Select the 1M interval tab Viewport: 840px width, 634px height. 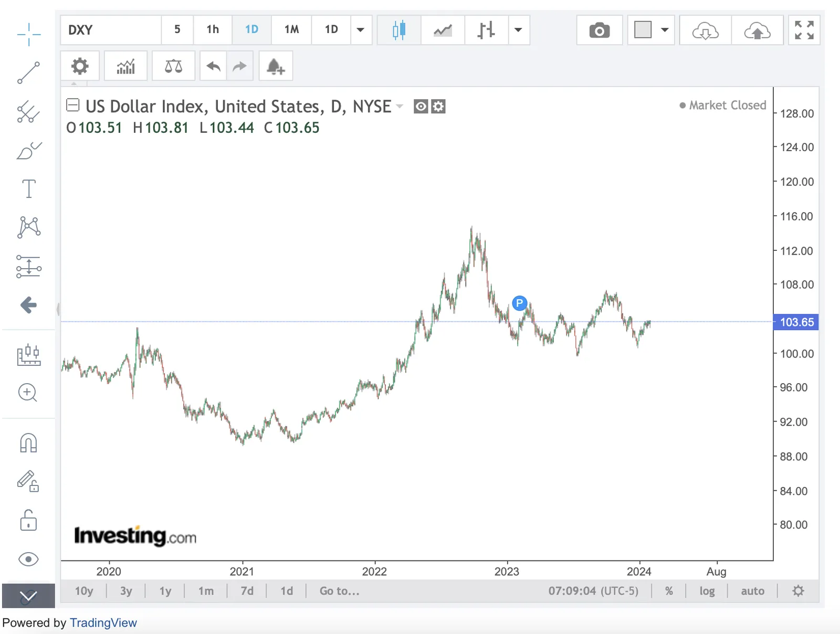pyautogui.click(x=291, y=30)
